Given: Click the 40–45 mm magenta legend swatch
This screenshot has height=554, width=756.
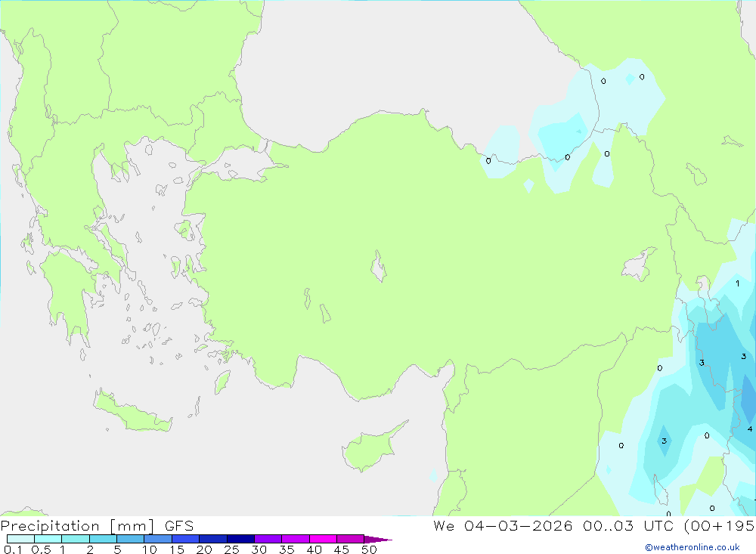Looking at the screenshot, I should pyautogui.click(x=323, y=539).
